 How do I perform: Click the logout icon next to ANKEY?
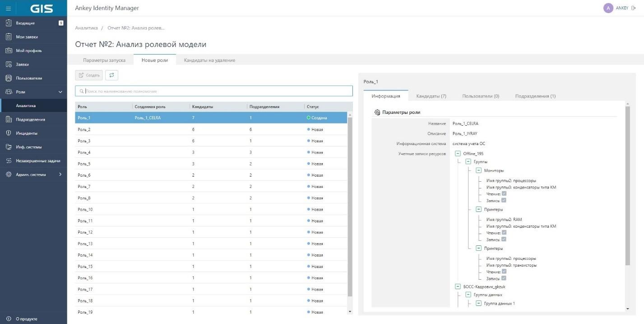click(633, 8)
